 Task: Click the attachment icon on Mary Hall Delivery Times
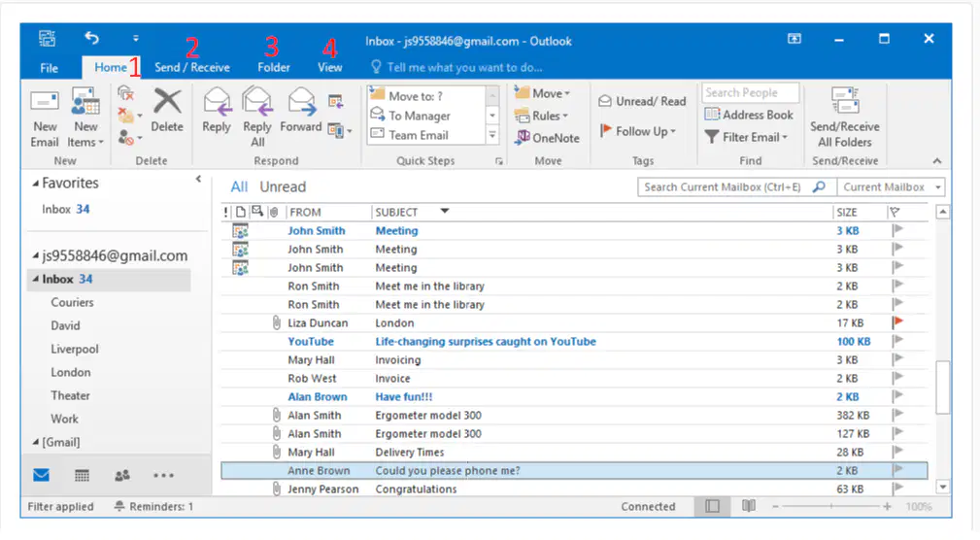276,452
